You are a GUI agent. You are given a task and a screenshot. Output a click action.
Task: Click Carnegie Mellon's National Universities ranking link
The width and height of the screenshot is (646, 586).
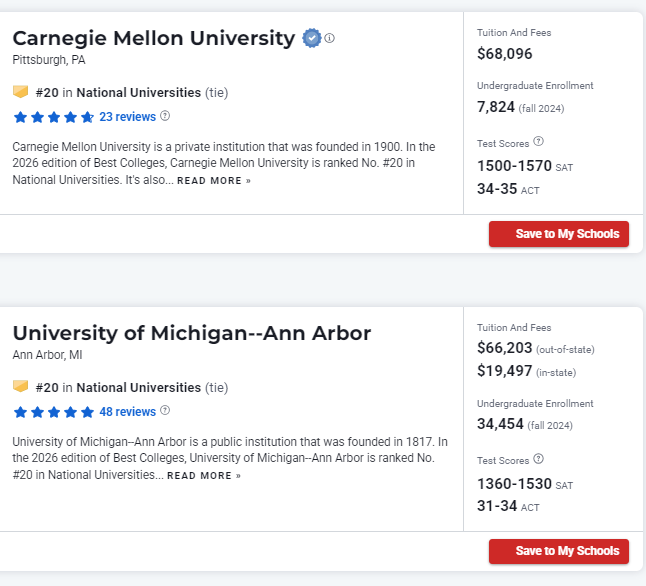tap(138, 92)
